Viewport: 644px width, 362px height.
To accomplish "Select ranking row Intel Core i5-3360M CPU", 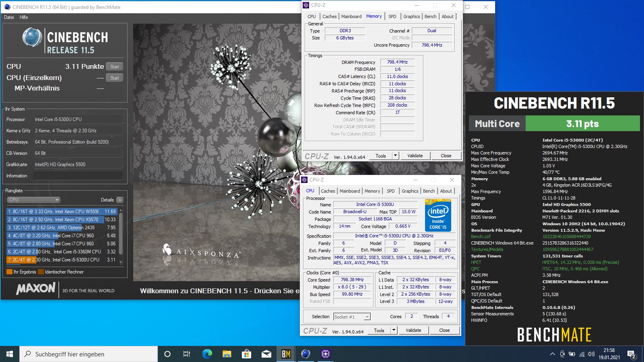I will [62, 252].
